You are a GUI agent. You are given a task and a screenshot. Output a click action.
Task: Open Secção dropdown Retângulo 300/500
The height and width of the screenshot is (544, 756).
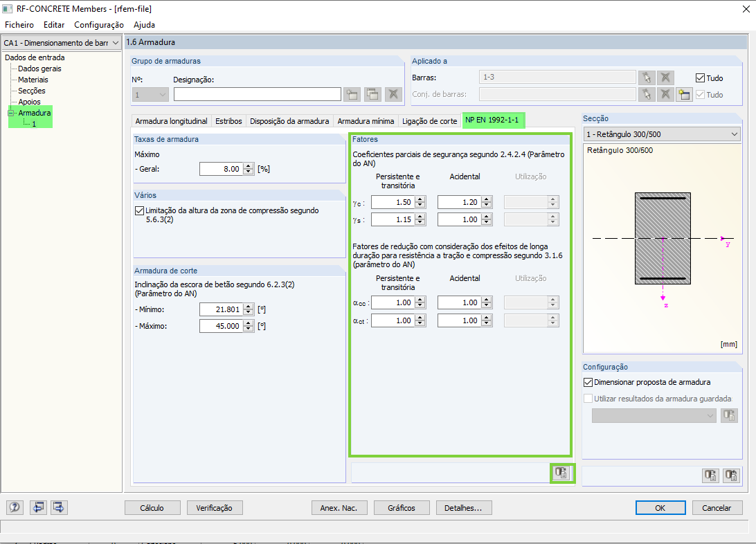tap(662, 134)
